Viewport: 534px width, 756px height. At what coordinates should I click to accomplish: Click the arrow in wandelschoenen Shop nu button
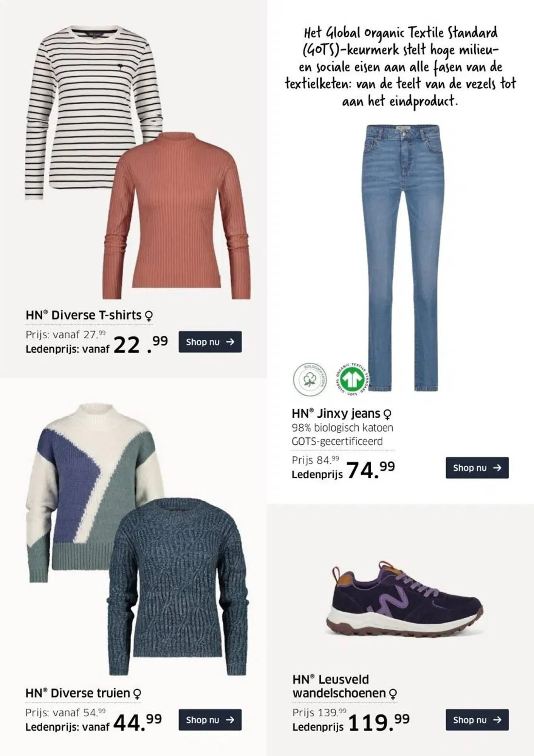497,720
